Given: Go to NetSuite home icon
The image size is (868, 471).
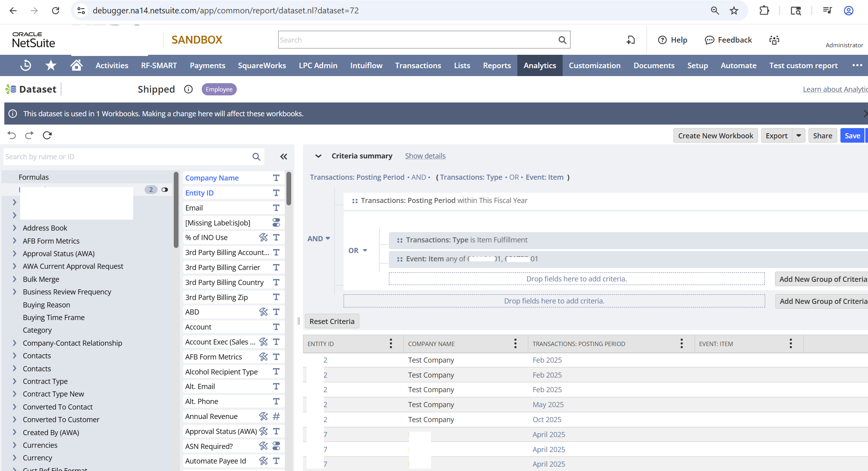Looking at the screenshot, I should coord(76,65).
